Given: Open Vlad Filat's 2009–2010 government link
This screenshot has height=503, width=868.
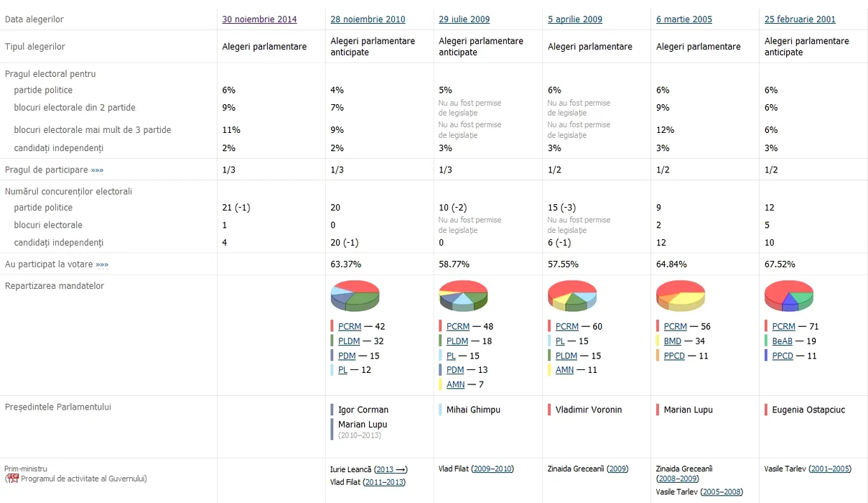Looking at the screenshot, I should [x=493, y=469].
